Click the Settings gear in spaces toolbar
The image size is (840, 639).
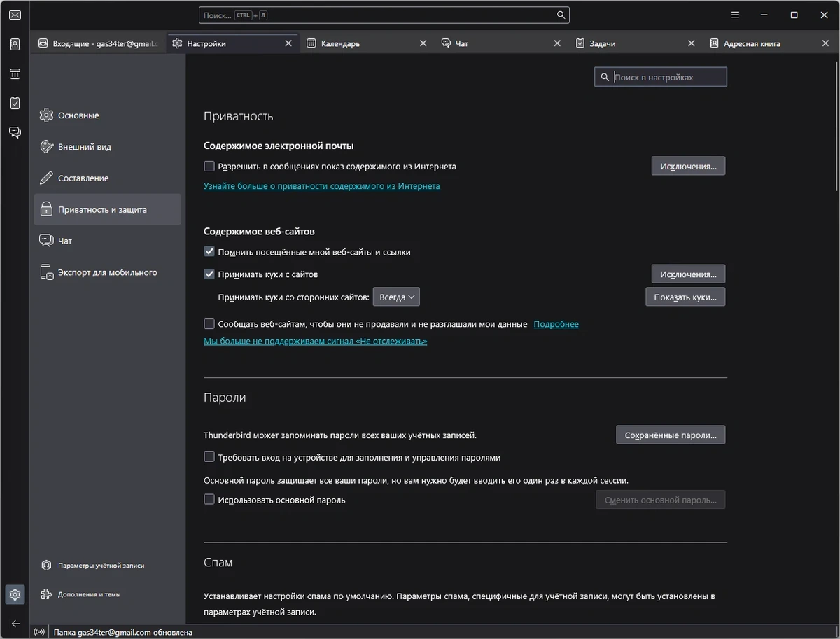coord(15,595)
